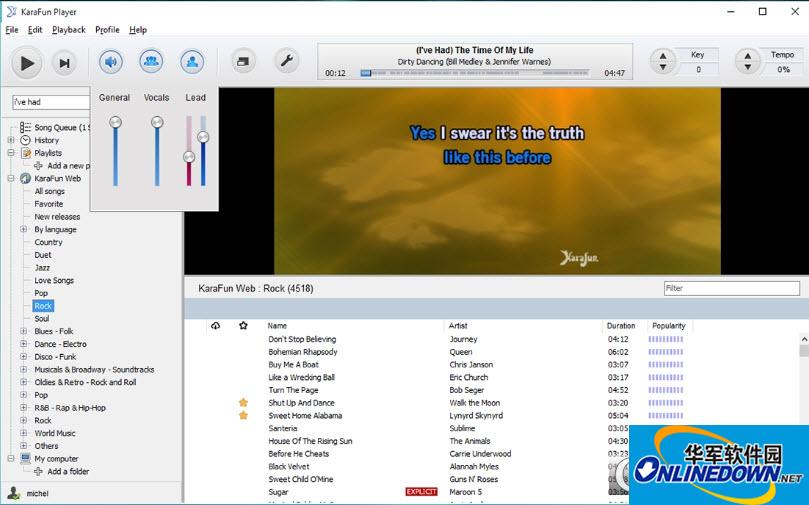Image resolution: width=809 pixels, height=505 pixels.
Task: Toggle the backing vocals group icon
Action: [151, 62]
